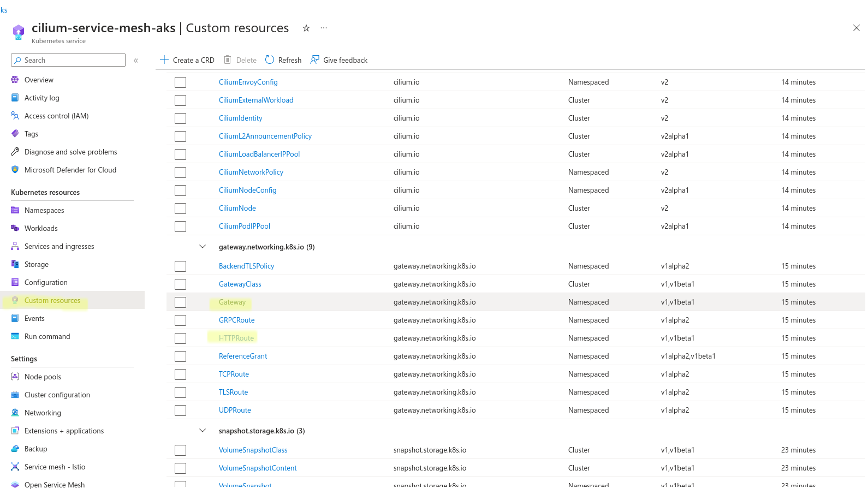Click the Networking icon
The image size is (868, 494).
pyautogui.click(x=15, y=413)
